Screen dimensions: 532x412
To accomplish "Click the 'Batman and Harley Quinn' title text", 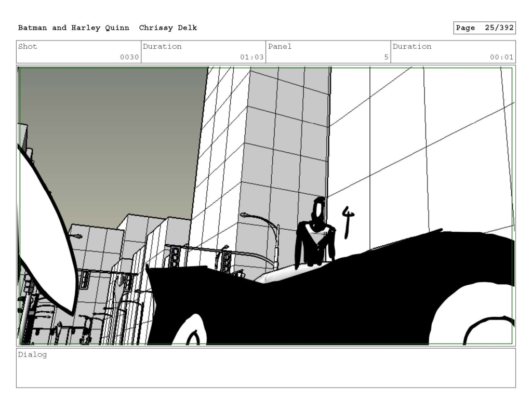I will (x=74, y=28).
